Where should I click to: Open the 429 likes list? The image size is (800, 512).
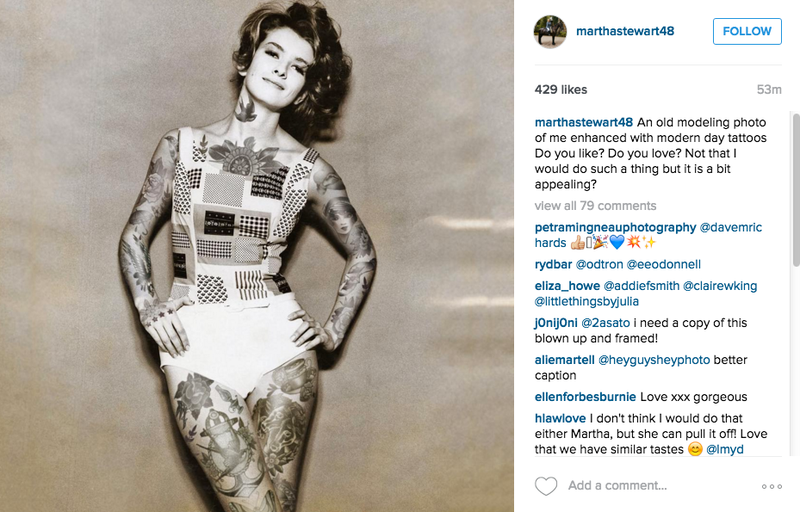tap(561, 90)
